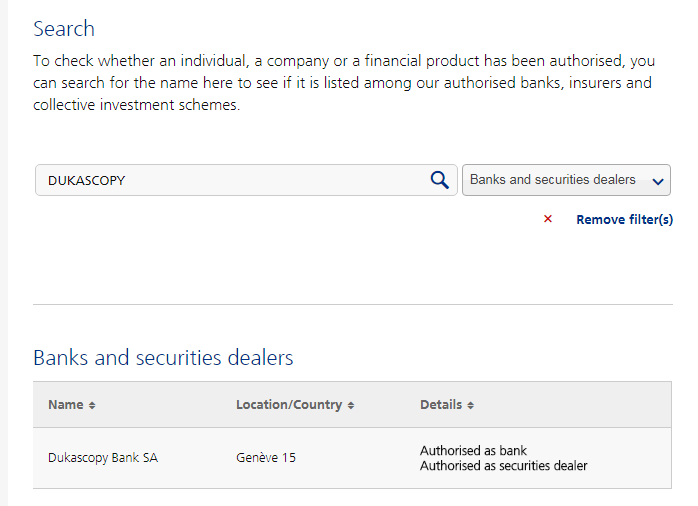This screenshot has height=506, width=698.
Task: Click the empty area right of search text
Action: click(276, 180)
